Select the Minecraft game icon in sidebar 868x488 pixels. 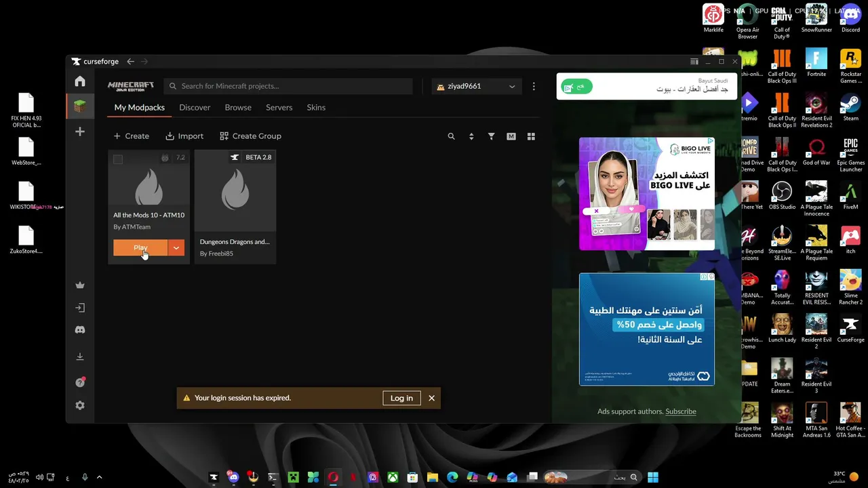click(x=80, y=106)
